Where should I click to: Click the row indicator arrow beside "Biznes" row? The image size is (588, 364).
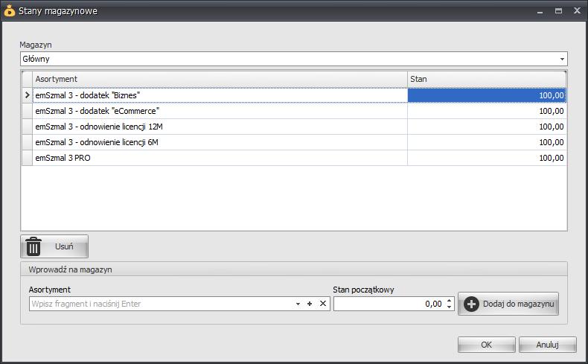27,95
